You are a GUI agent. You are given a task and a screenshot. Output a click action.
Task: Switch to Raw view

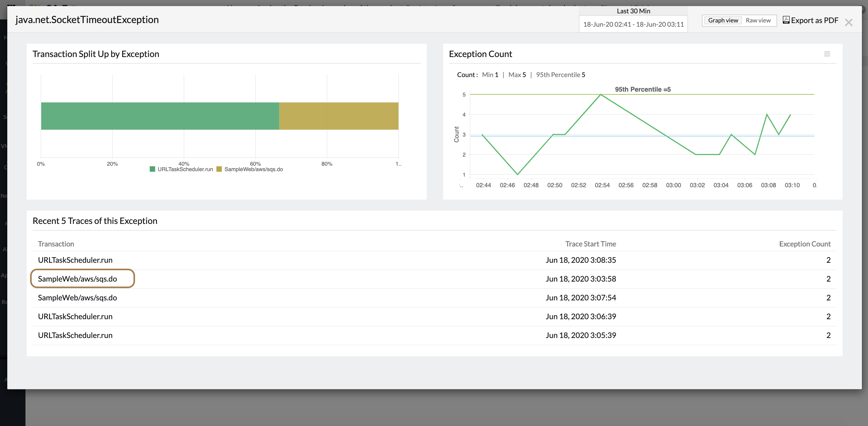pyautogui.click(x=758, y=20)
